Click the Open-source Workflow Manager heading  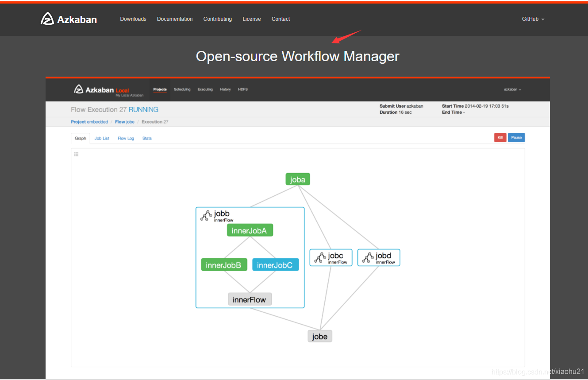point(297,56)
